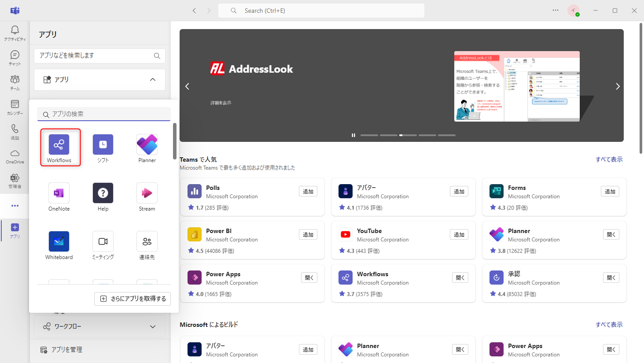Screen dimensions: 644x363
Task: Add the YouTube app
Action: (x=459, y=235)
